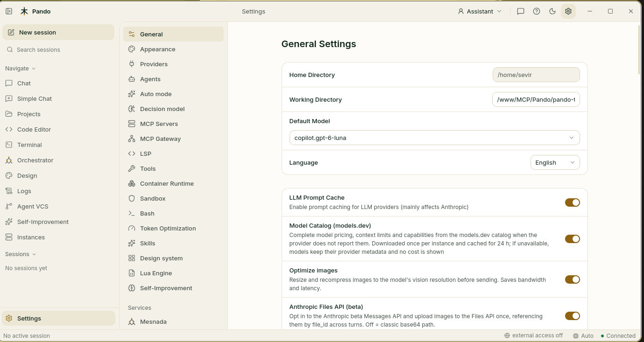The height and width of the screenshot is (342, 644).
Task: Select the Providers settings tab
Action: pyautogui.click(x=173, y=64)
